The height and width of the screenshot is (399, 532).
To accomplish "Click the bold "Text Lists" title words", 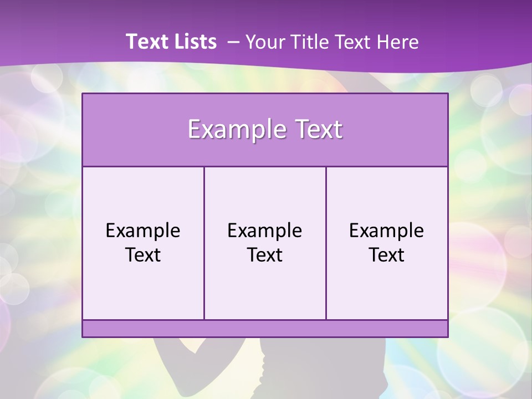I will (x=171, y=42).
